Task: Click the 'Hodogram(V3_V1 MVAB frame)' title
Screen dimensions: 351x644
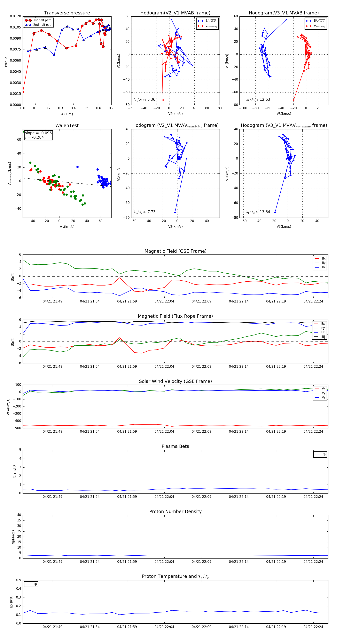Action: coord(284,13)
